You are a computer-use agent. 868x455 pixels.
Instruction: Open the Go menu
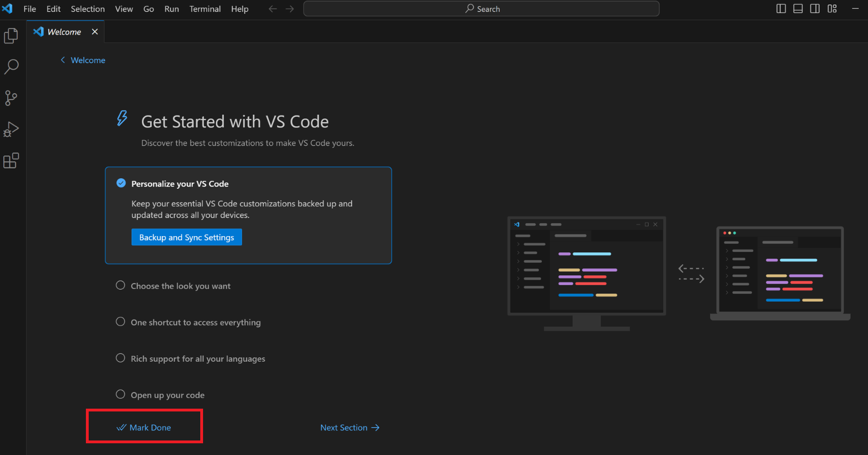coord(148,9)
